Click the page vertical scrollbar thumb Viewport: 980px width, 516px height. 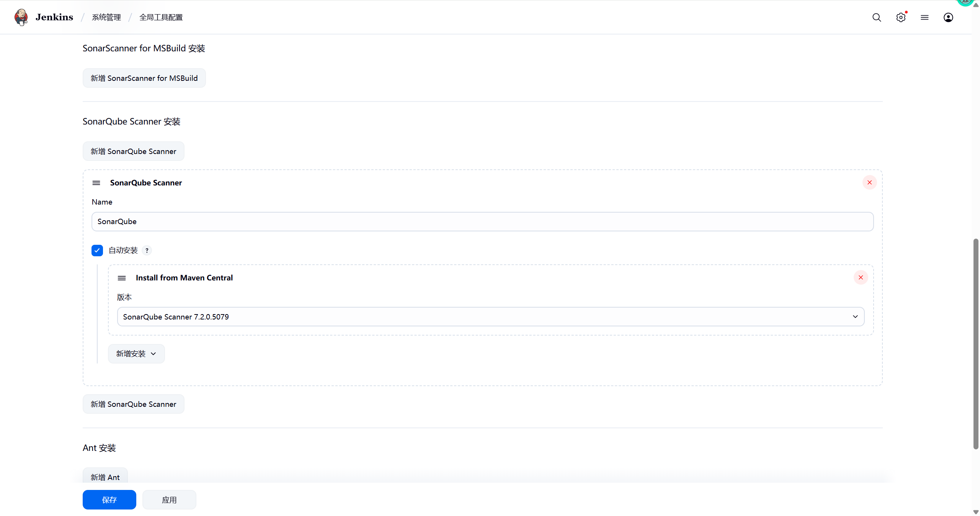coord(976,344)
